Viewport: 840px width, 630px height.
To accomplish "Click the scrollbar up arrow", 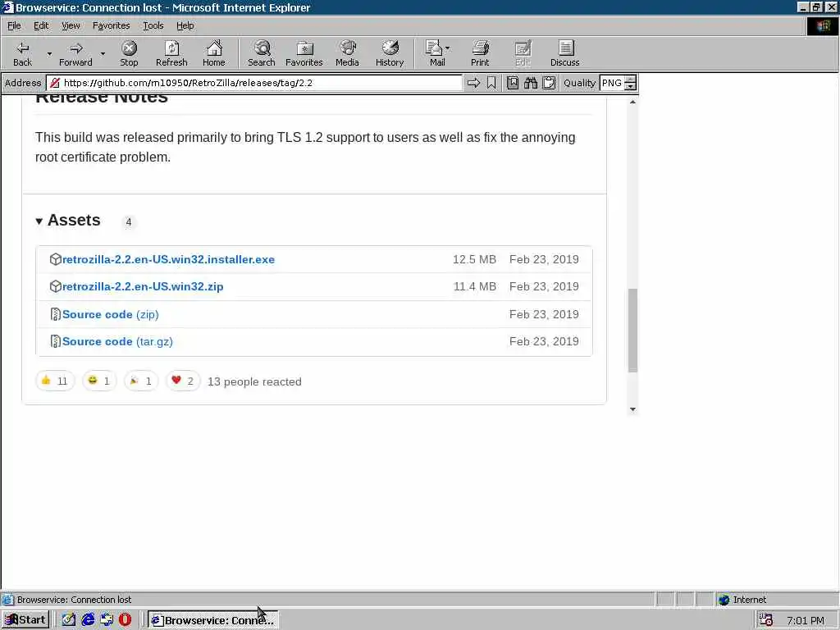I will 632,102.
